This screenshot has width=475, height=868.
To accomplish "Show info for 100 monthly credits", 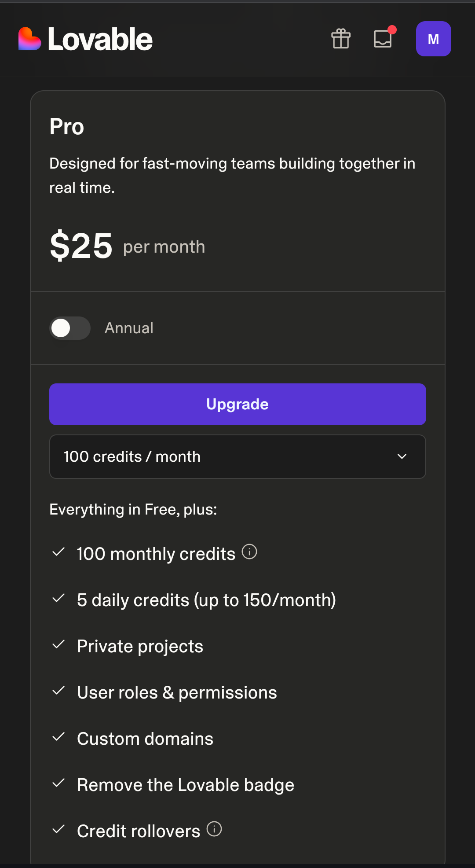I will pos(249,552).
